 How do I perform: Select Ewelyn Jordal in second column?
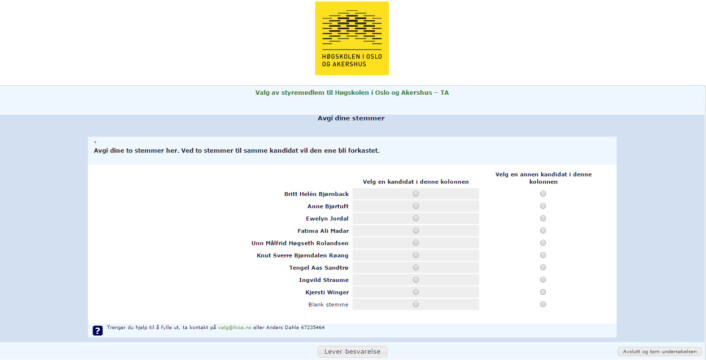(543, 218)
